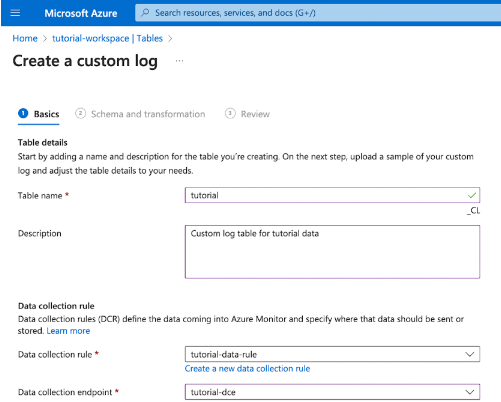Go to Home breadcrumb
This screenshot has height=402, width=501.
click(25, 38)
